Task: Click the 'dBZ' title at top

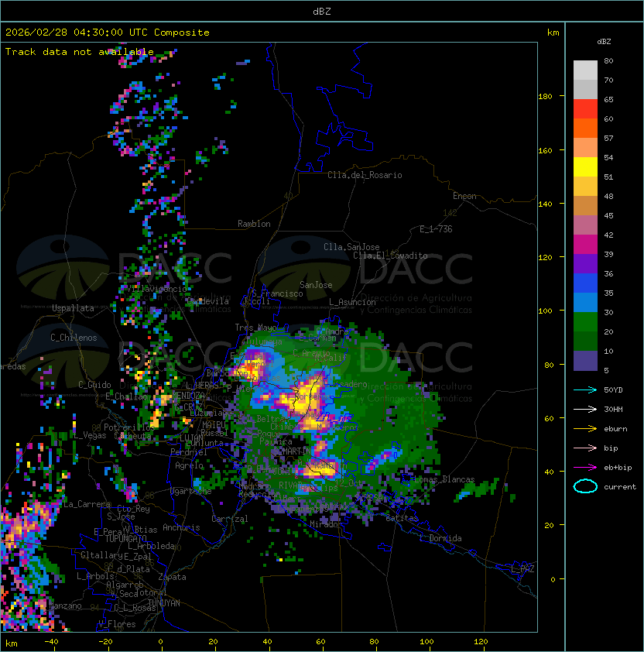Action: [x=322, y=12]
